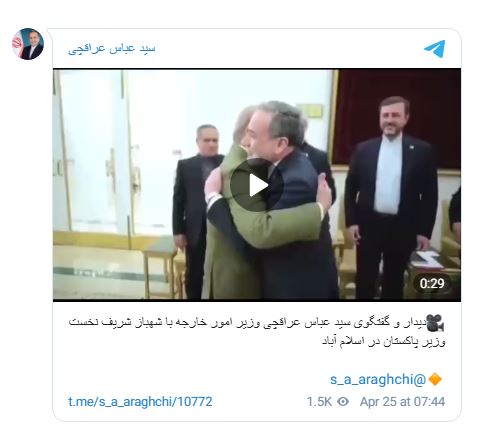Click the caption line ending اسلام آباد

pos(384,342)
